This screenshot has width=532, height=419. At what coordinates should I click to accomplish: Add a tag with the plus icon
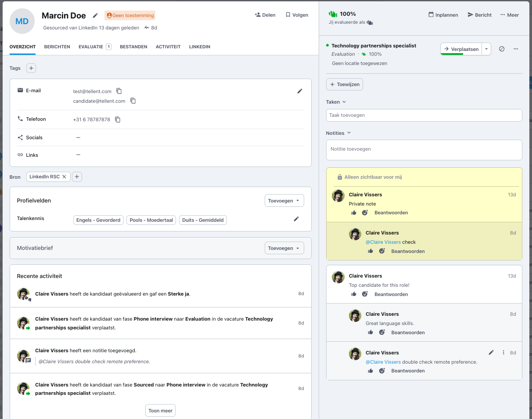(x=31, y=68)
